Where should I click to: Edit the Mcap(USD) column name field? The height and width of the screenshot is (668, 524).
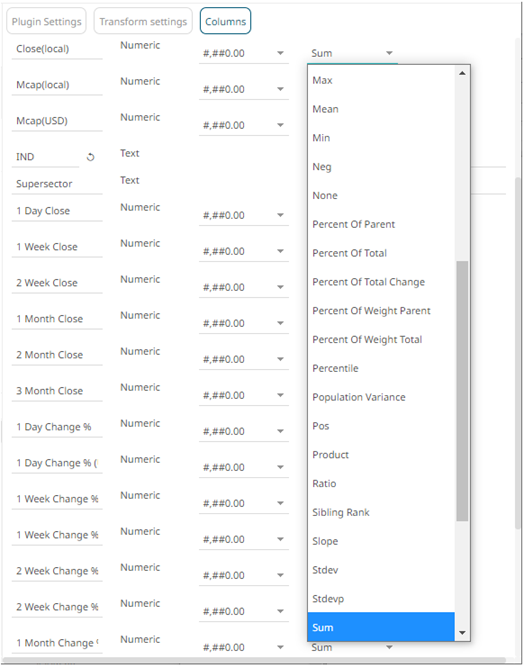(57, 121)
